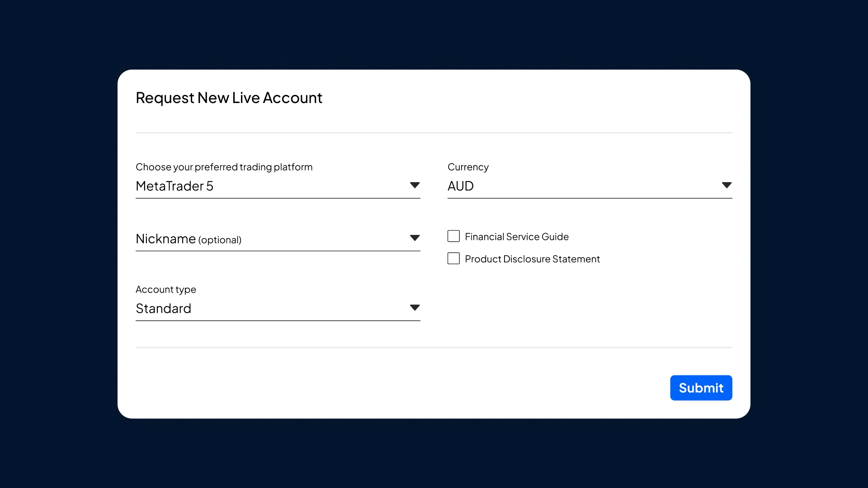Click the underline below the Standard field
The width and height of the screenshot is (868, 488).
point(278,321)
